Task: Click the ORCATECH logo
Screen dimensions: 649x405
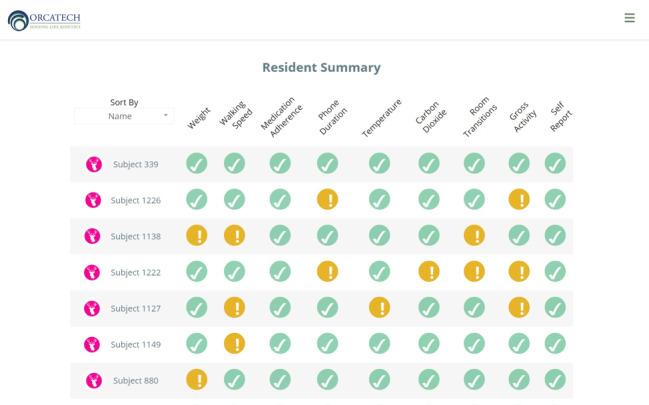Action: pos(44,20)
